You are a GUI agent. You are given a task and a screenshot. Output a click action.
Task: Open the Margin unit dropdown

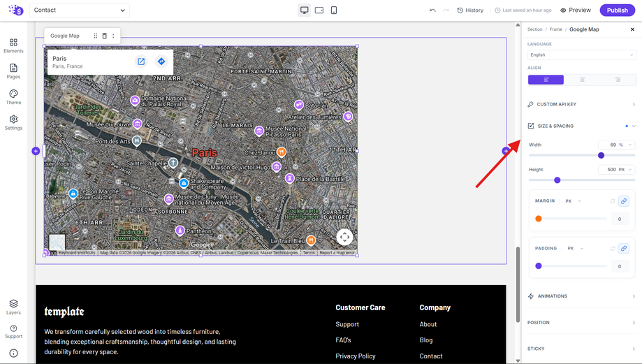(573, 201)
